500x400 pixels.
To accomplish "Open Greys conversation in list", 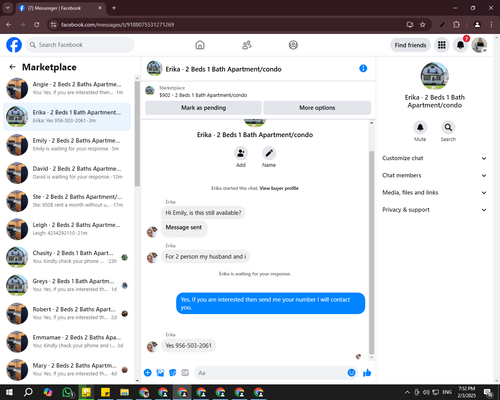I will pyautogui.click(x=67, y=285).
